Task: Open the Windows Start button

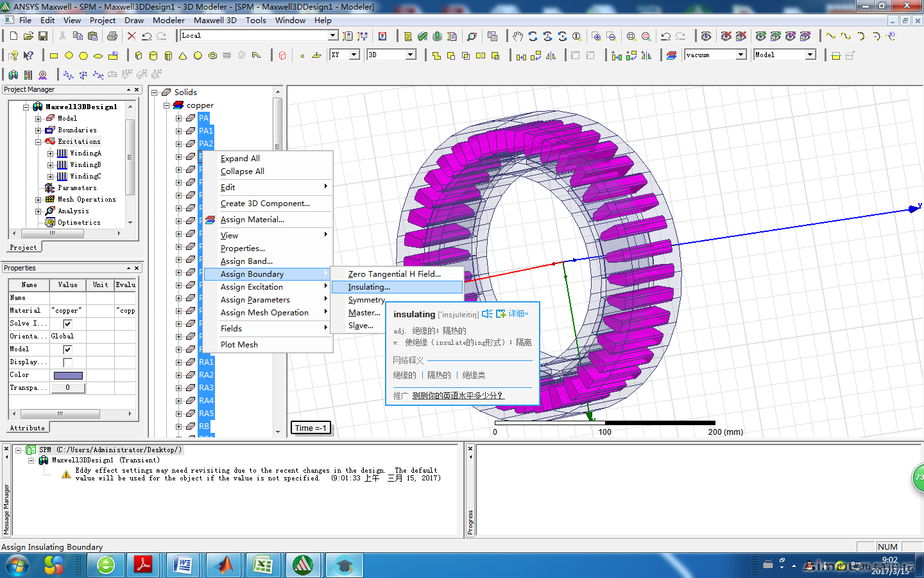Action: [x=17, y=566]
